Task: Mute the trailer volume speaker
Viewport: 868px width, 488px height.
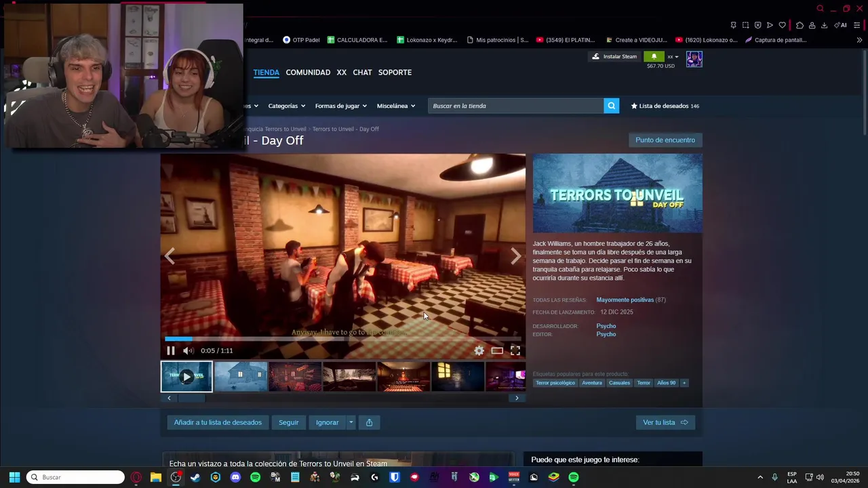Action: click(188, 350)
